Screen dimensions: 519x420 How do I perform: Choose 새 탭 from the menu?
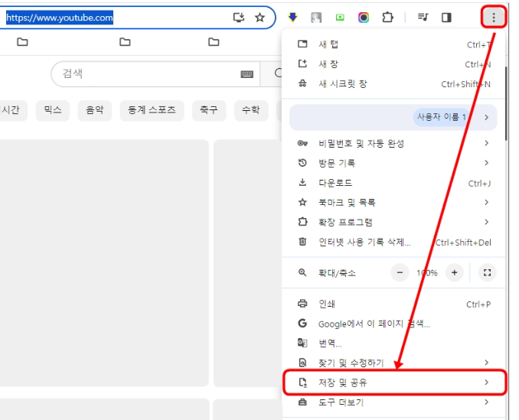(393, 44)
